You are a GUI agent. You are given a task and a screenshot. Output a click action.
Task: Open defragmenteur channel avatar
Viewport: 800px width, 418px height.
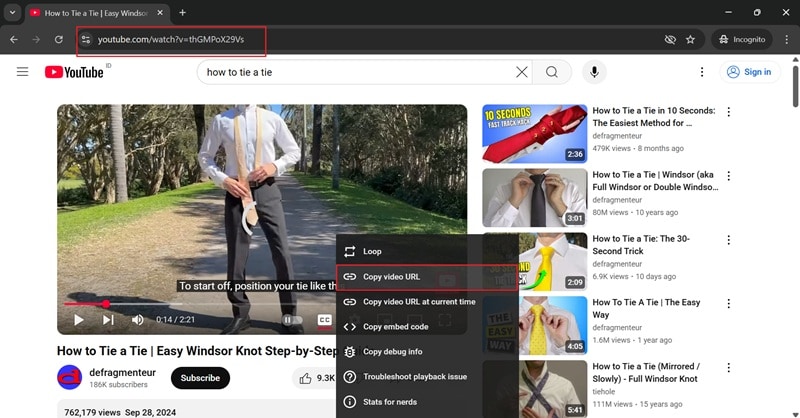tap(69, 378)
